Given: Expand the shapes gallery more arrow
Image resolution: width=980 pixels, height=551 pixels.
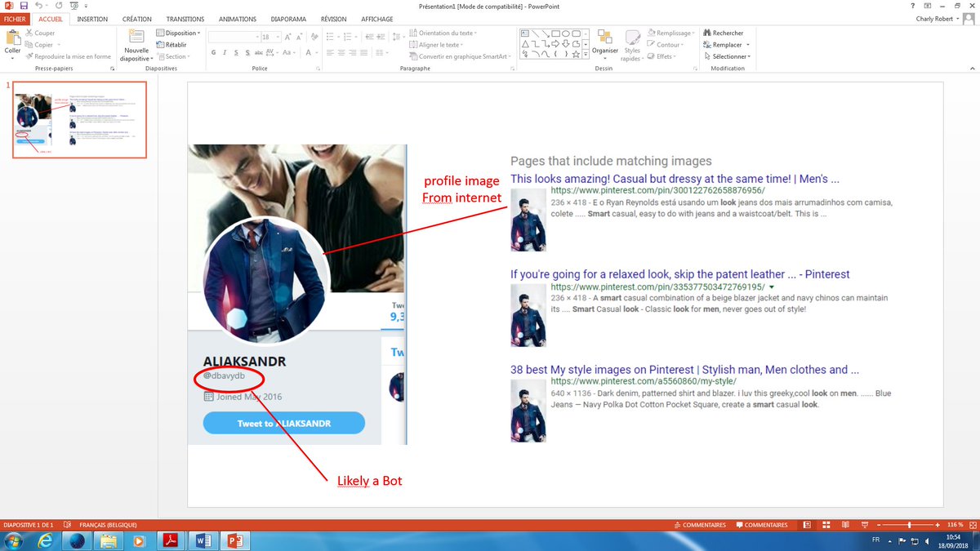Looking at the screenshot, I should (586, 55).
